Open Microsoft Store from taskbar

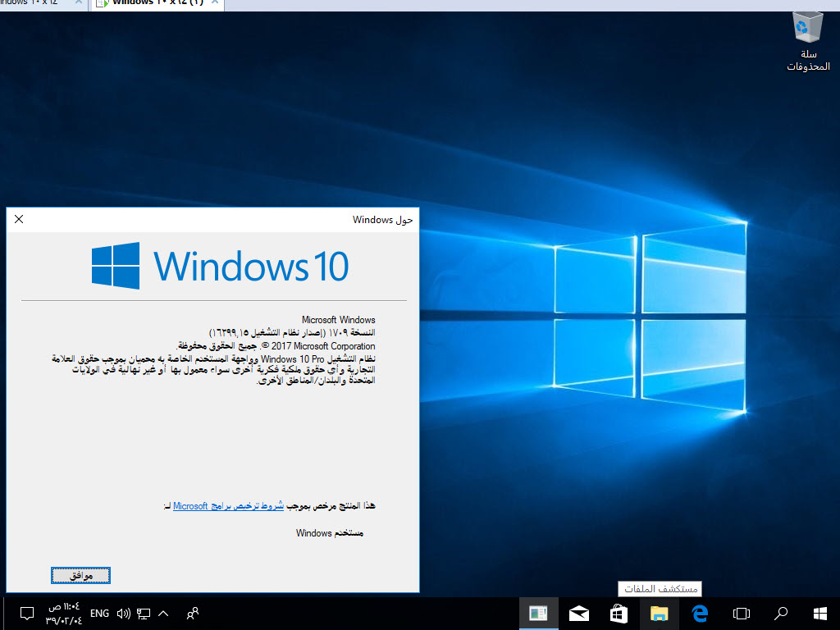[x=619, y=614]
